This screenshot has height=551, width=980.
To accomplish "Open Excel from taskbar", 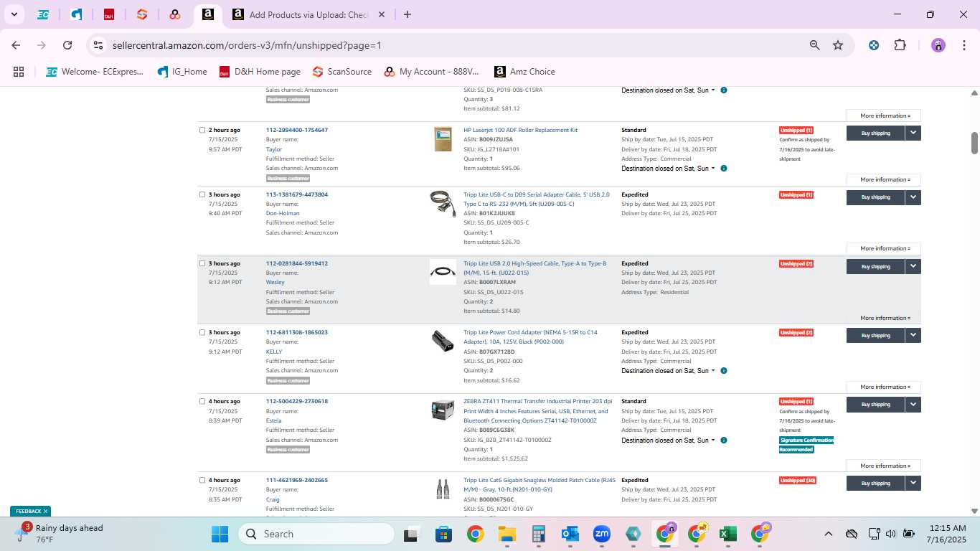I will (728, 534).
